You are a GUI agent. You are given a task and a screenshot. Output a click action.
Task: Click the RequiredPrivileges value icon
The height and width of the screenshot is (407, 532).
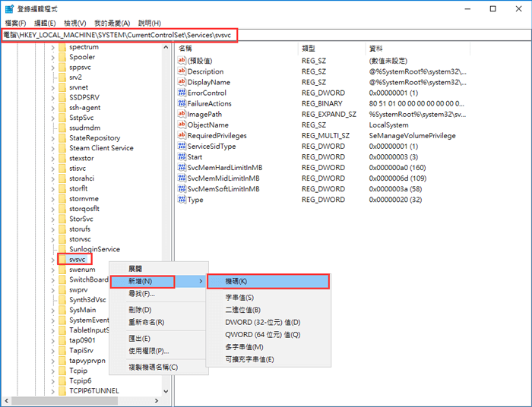(x=182, y=136)
